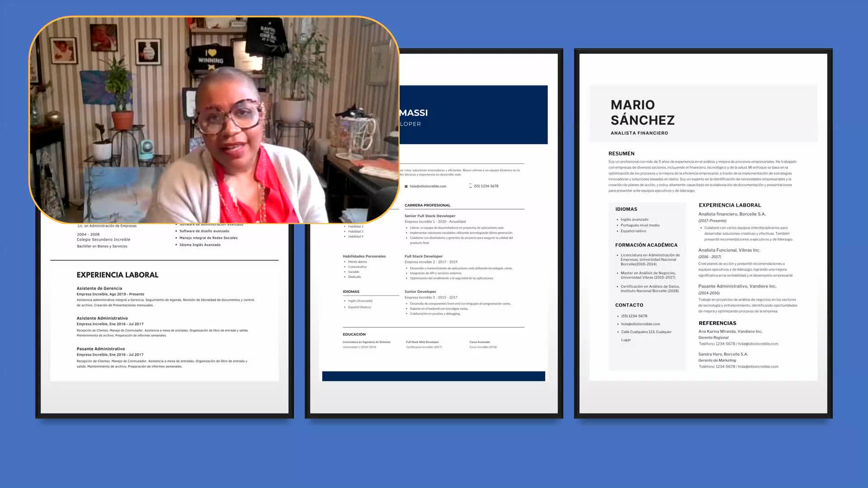
Task: Click the MARIO SÁNCHEZ name heading
Action: [x=642, y=113]
